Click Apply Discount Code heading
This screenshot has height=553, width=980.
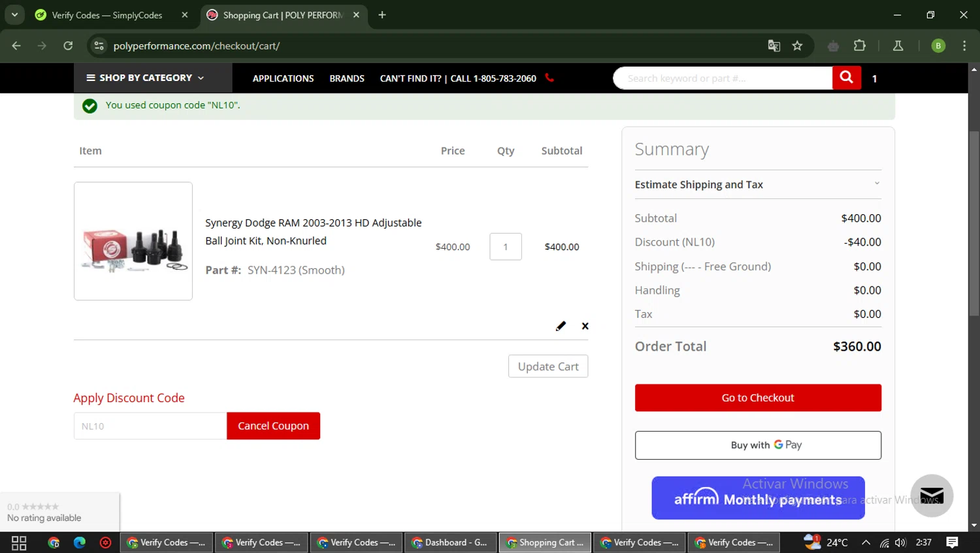(129, 398)
